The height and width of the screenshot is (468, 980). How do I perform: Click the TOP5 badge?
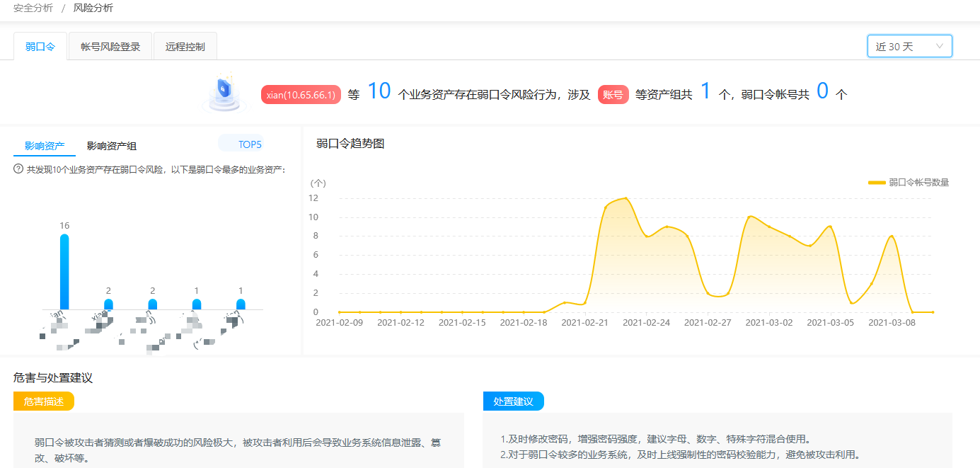point(245,144)
